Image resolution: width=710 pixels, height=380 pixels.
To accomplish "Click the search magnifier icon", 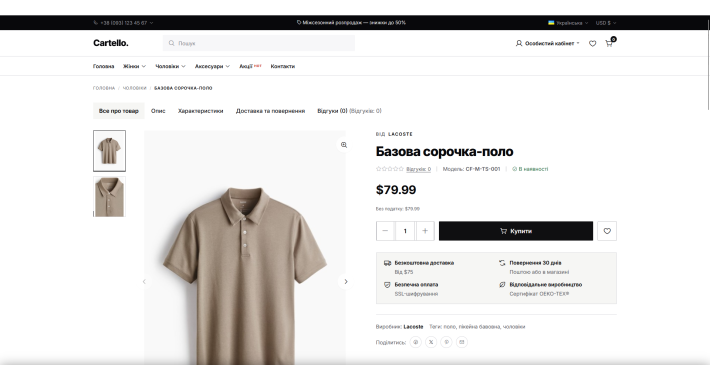I will (172, 43).
